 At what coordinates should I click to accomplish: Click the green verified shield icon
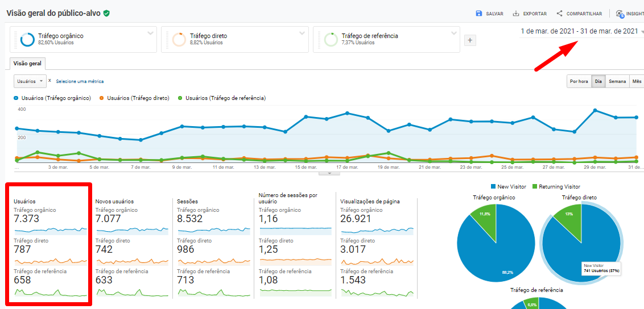tap(106, 13)
